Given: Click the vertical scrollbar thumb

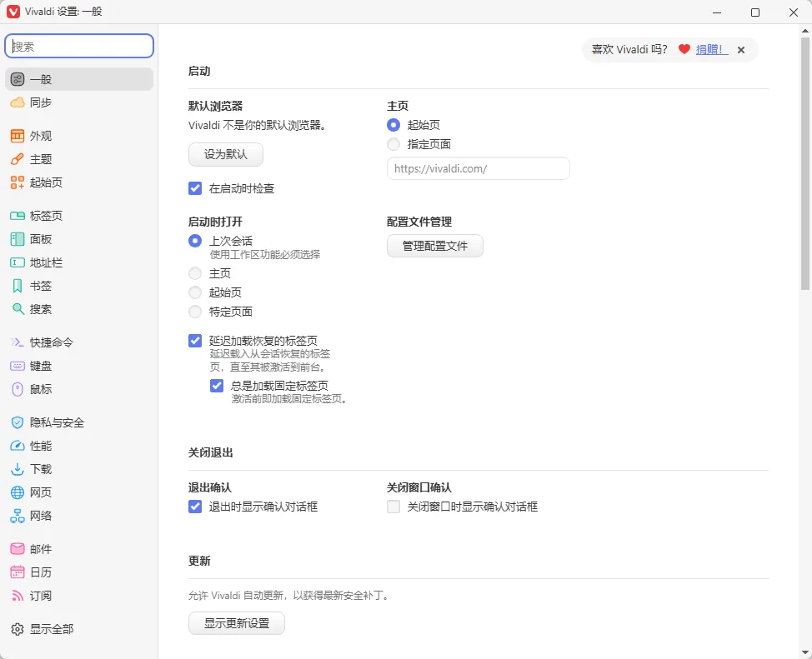Looking at the screenshot, I should coord(805,163).
